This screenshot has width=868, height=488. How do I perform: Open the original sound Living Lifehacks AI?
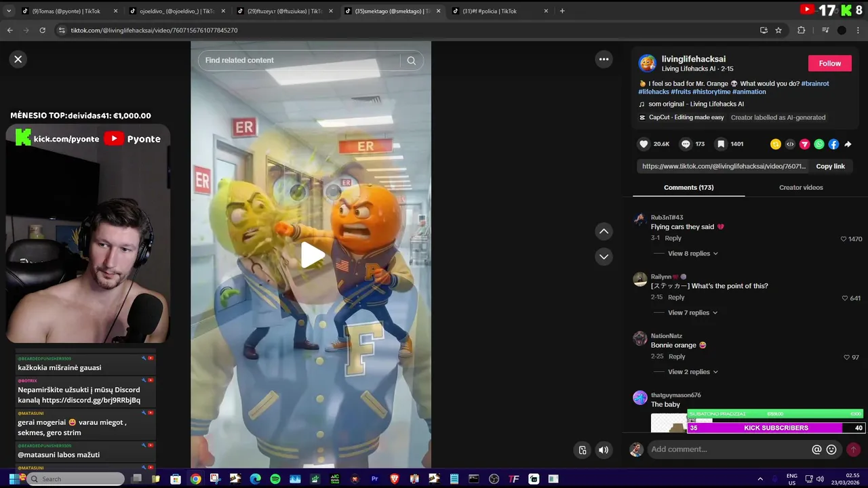696,104
